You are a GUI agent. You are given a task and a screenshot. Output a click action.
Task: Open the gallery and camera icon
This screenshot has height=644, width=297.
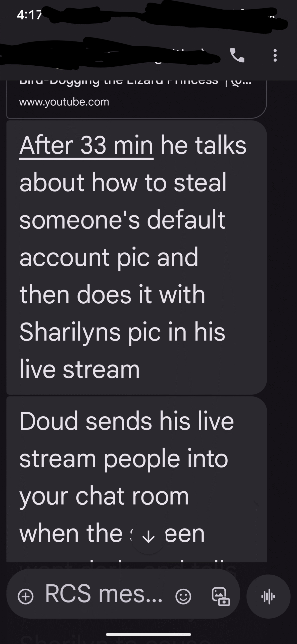point(221,596)
